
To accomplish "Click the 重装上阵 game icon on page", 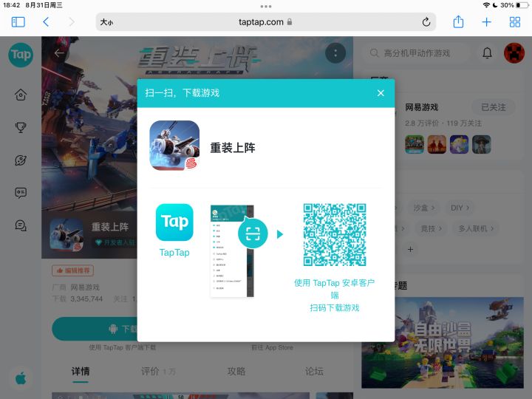I will click(66, 235).
